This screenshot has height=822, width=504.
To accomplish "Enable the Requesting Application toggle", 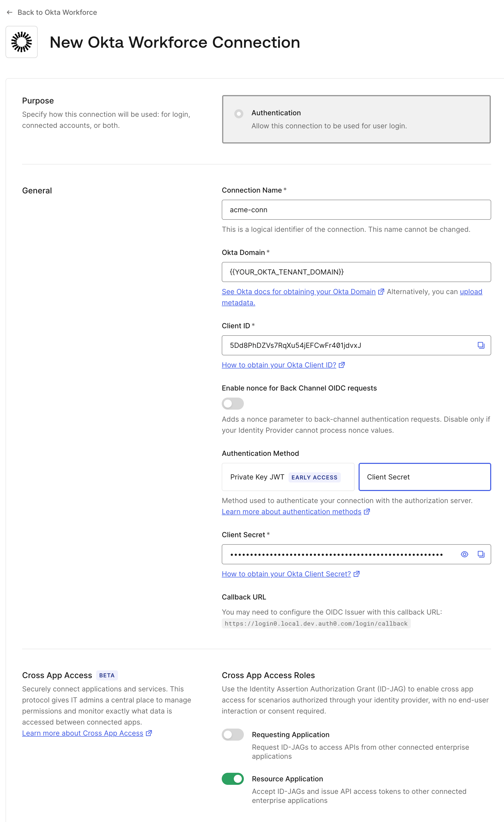I will (233, 734).
